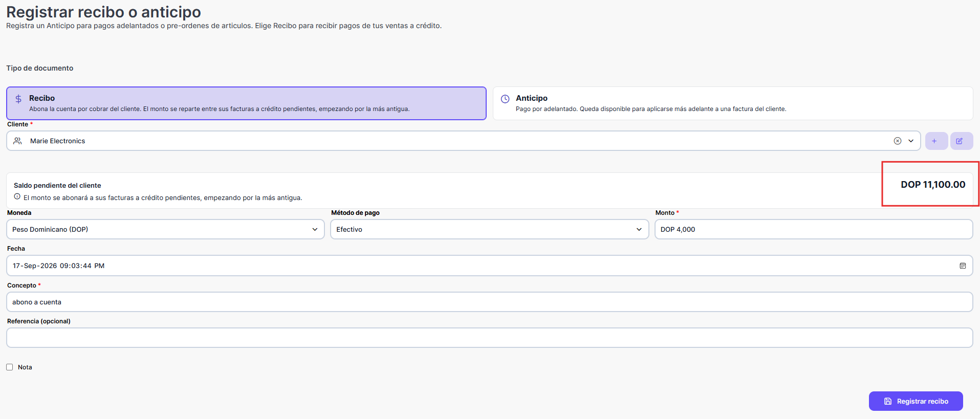Click the DOP 11,100.00 balance amount
Image resolution: width=980 pixels, height=419 pixels.
933,185
